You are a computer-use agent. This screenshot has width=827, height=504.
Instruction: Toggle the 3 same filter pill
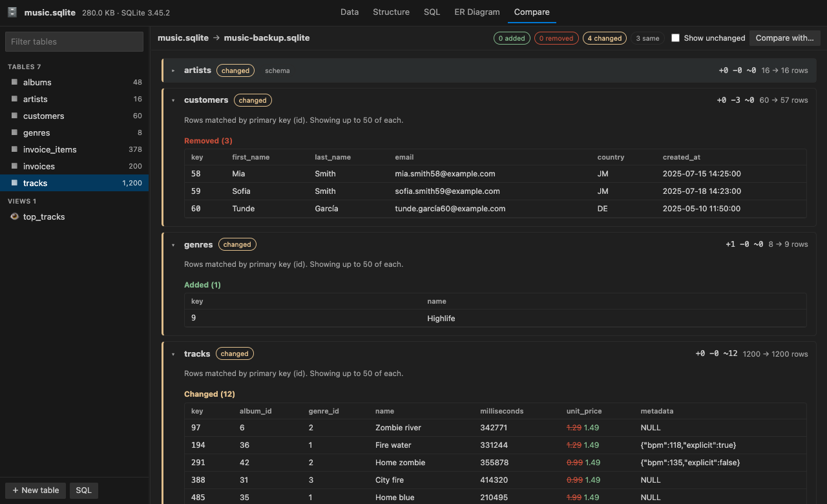pyautogui.click(x=647, y=38)
